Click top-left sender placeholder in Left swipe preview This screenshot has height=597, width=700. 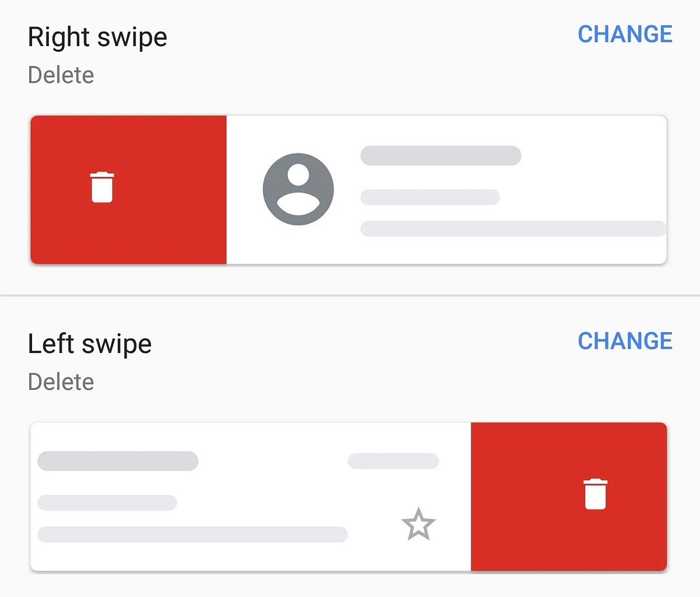click(x=118, y=461)
